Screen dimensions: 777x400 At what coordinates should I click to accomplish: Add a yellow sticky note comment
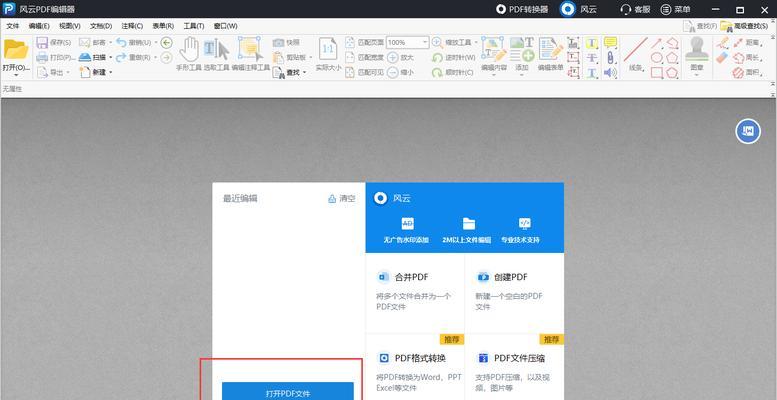pyautogui.click(x=610, y=43)
